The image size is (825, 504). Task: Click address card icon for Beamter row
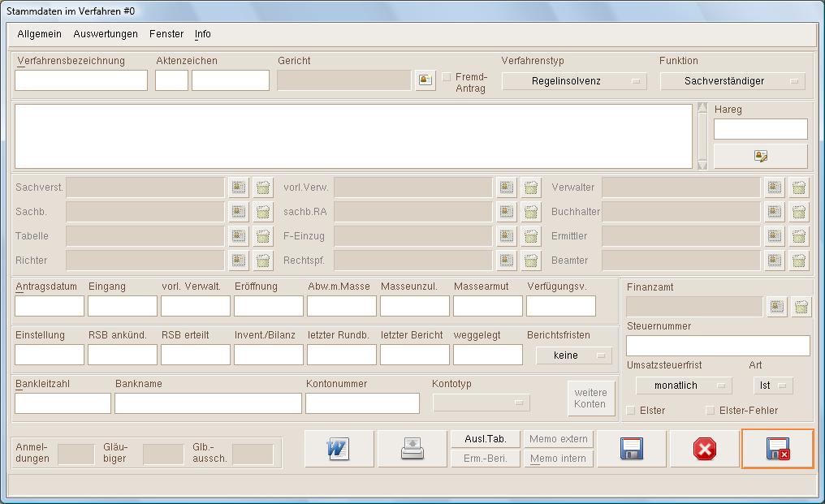[775, 260]
